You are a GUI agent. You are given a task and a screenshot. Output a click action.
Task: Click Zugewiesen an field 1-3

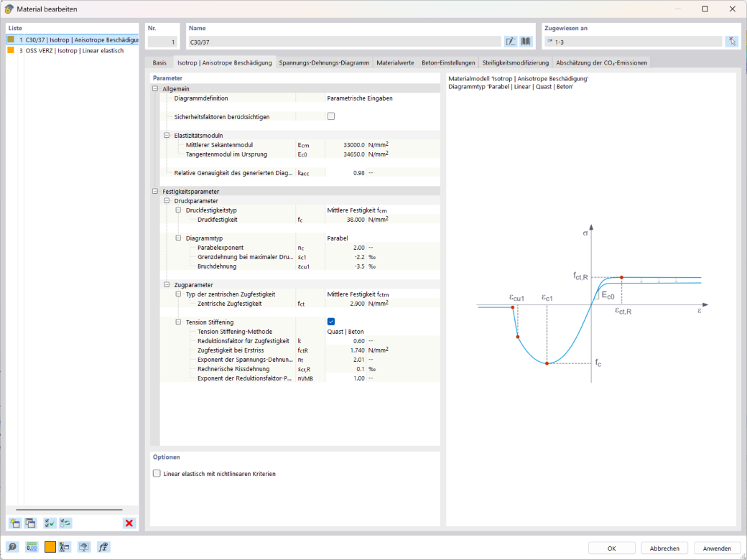click(633, 42)
